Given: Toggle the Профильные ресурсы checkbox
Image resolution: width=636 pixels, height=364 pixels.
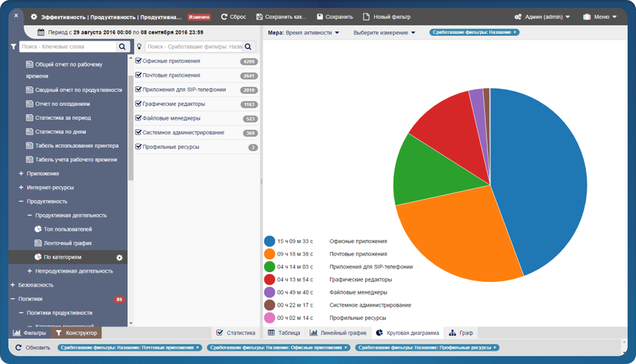Looking at the screenshot, I should pos(139,147).
